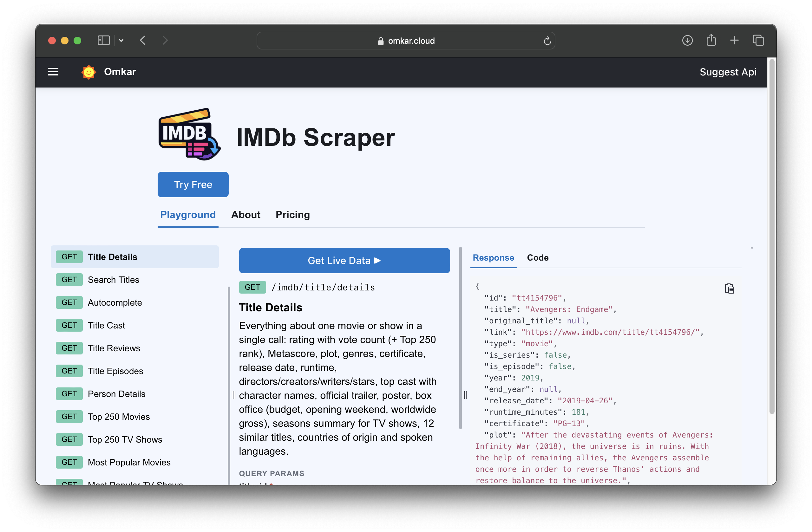Click the Omkar brand name
This screenshot has height=532, width=812.
tap(120, 72)
